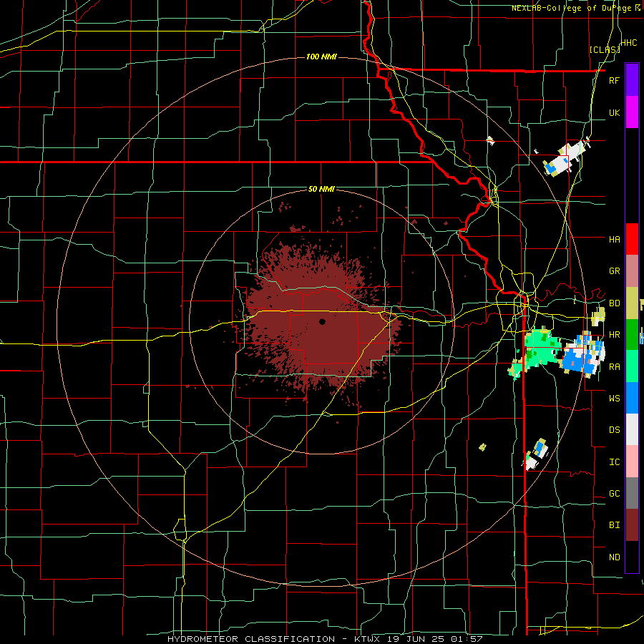
Task: Click the WS blue legend swatch
Action: (632, 398)
